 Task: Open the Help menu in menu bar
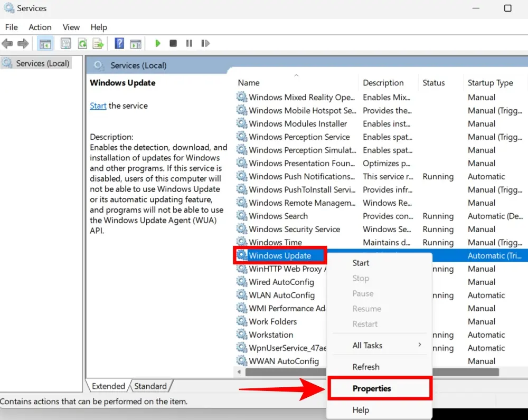click(x=99, y=27)
